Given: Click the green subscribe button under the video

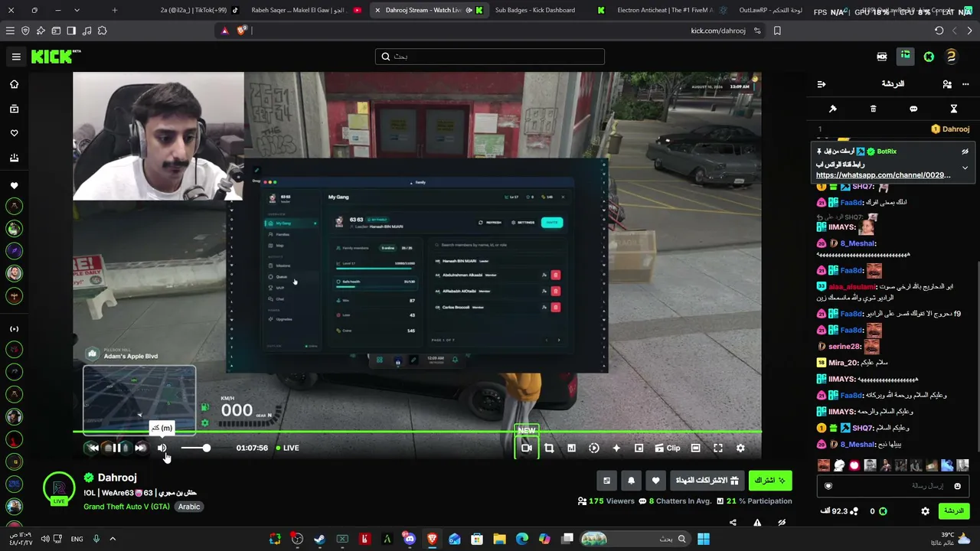Looking at the screenshot, I should point(770,481).
